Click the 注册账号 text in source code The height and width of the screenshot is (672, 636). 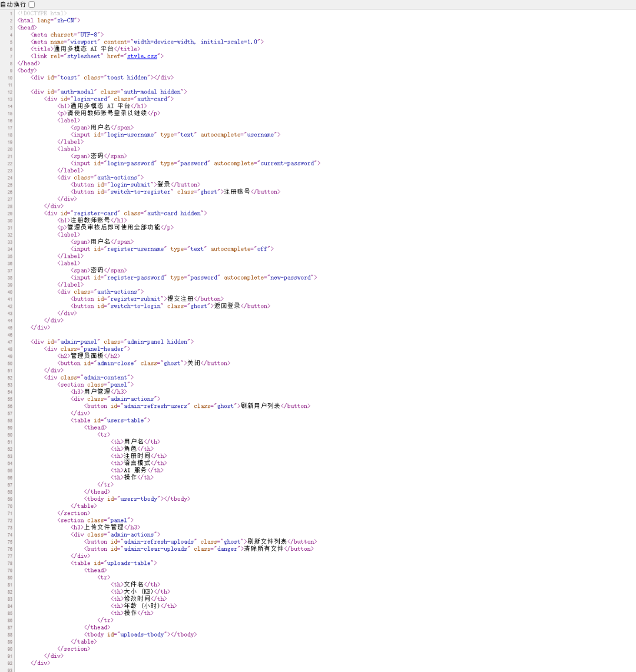pyautogui.click(x=237, y=192)
